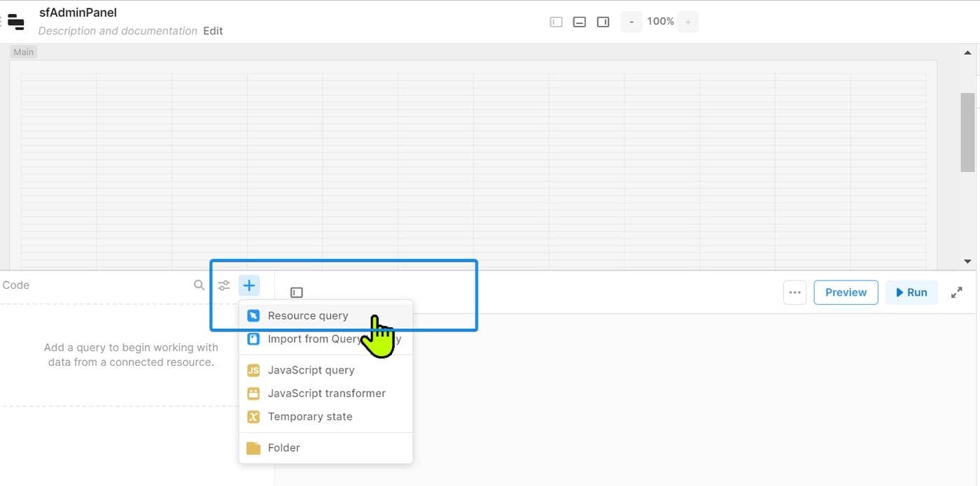Viewport: 980px width, 486px height.
Task: Create a new Folder from menu
Action: click(x=283, y=448)
